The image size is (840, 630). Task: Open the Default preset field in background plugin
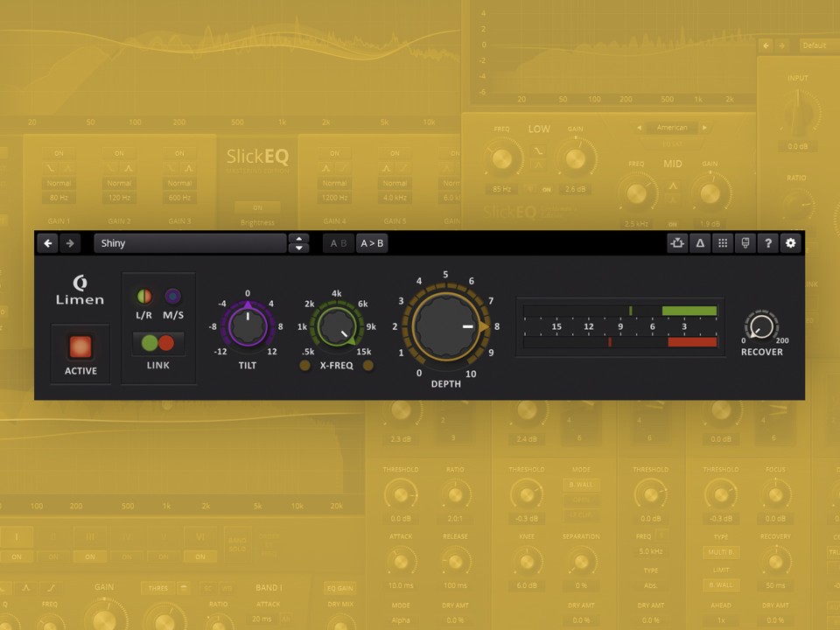(820, 45)
